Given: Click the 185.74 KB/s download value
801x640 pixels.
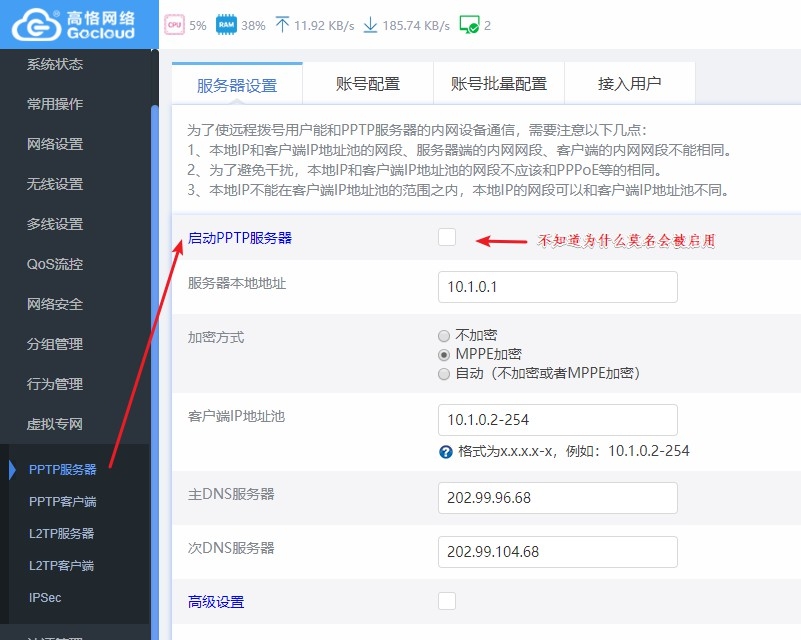Looking at the screenshot, I should point(416,26).
